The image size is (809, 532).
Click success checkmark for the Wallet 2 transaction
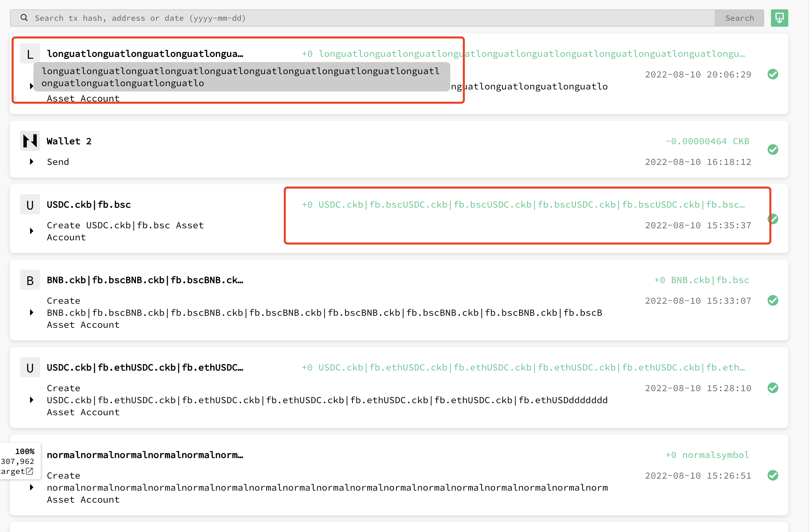pos(773,150)
